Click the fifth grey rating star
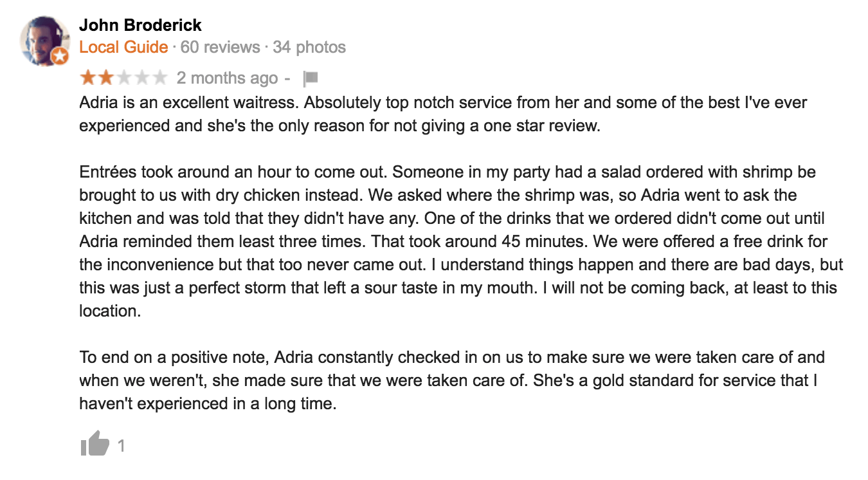 pos(159,78)
